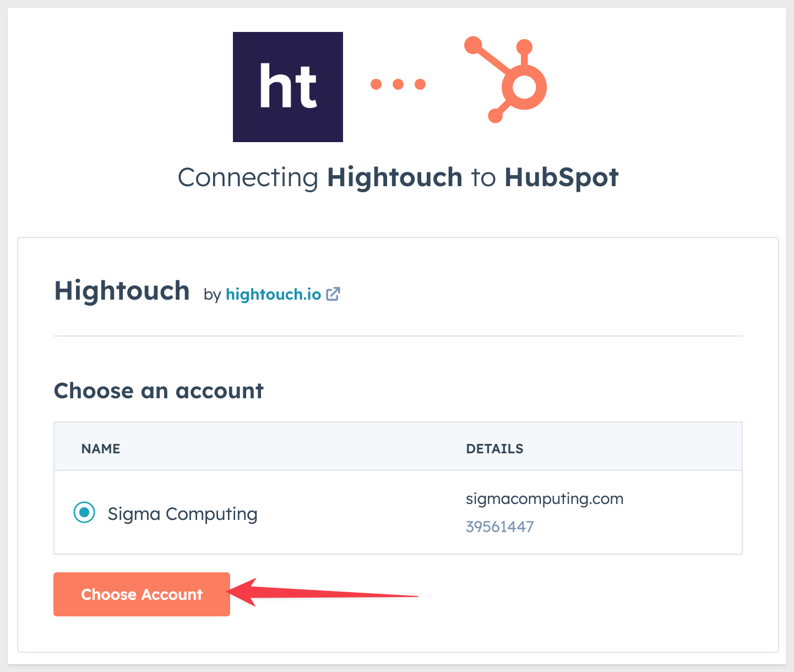Click the NAME column header

pyautogui.click(x=101, y=449)
